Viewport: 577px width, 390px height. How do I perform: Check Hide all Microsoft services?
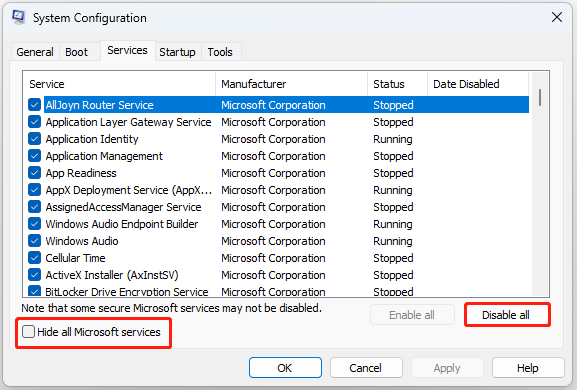[28, 332]
